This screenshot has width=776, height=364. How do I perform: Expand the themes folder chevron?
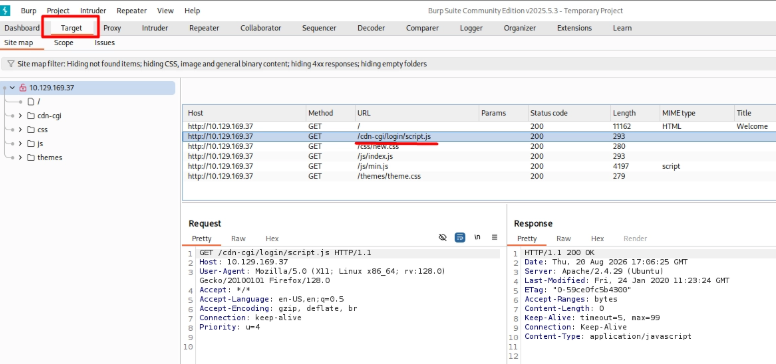click(x=20, y=157)
